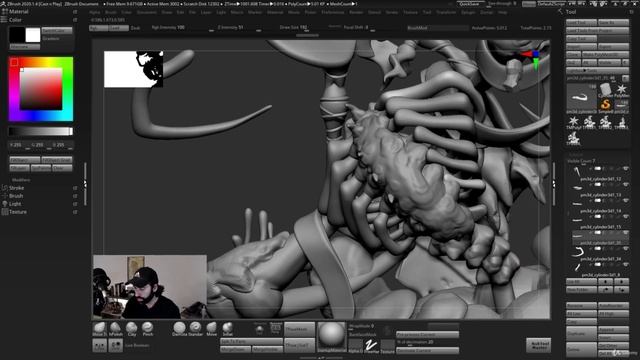Image resolution: width=640 pixels, height=360 pixels.
Task: Pick the TMPolyMesh star tool icon
Action: coord(573,122)
